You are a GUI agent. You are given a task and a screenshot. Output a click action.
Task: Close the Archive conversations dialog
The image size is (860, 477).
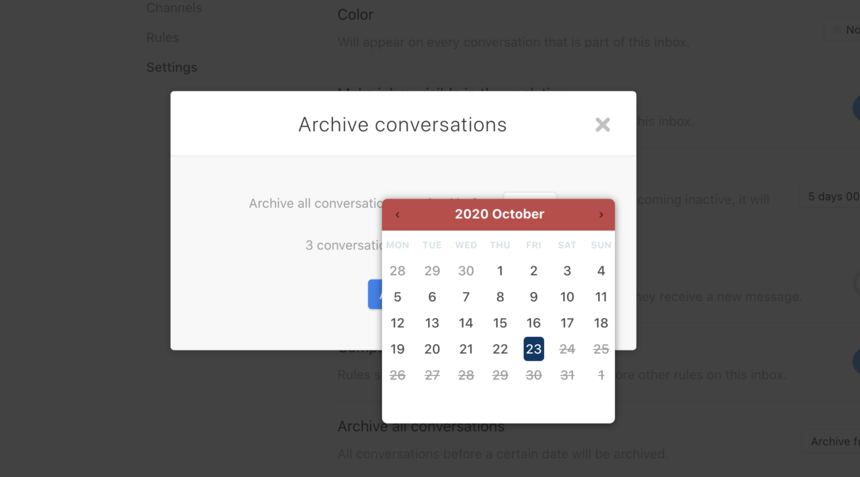[602, 125]
